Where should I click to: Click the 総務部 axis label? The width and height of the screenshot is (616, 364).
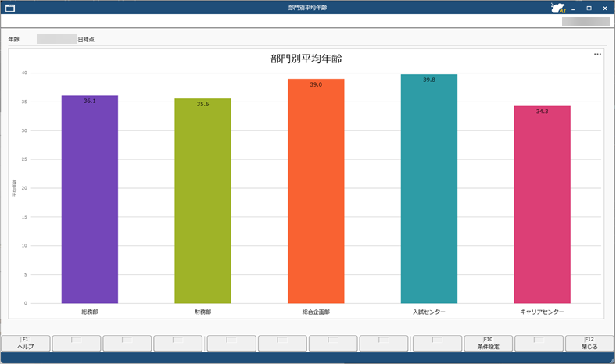(90, 312)
